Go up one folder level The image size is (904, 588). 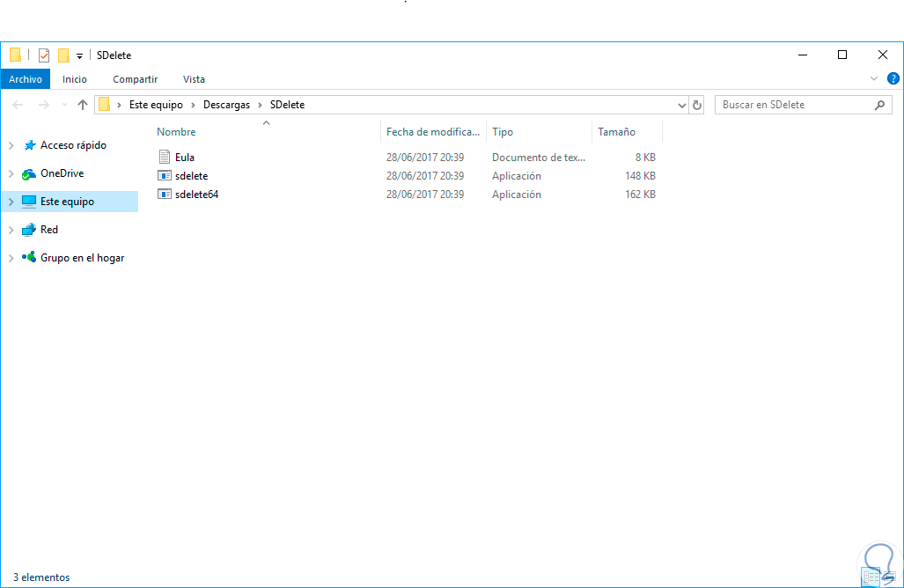[x=83, y=105]
